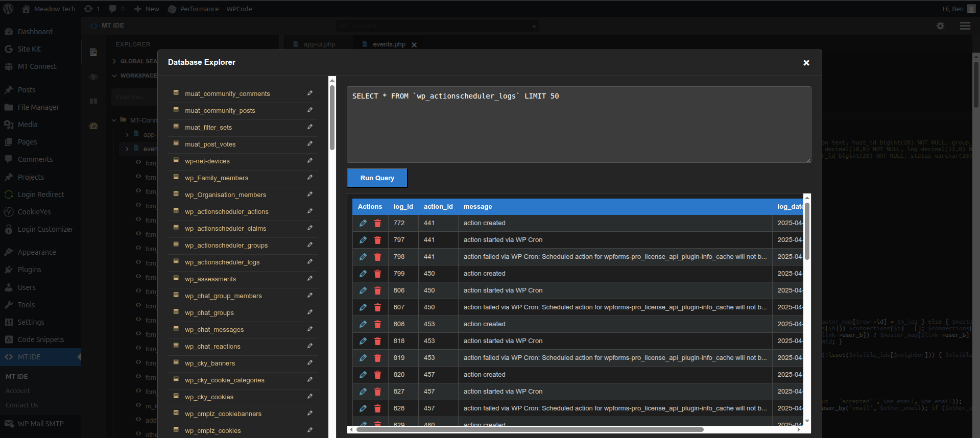Open the MT Connect dropdown in IDE header

coord(438,26)
